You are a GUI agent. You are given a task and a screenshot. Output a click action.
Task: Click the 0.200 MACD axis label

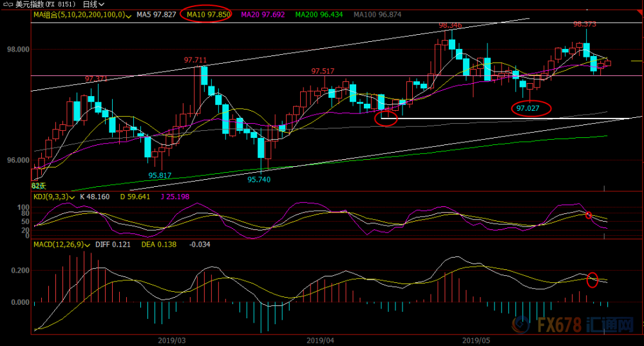pyautogui.click(x=20, y=271)
